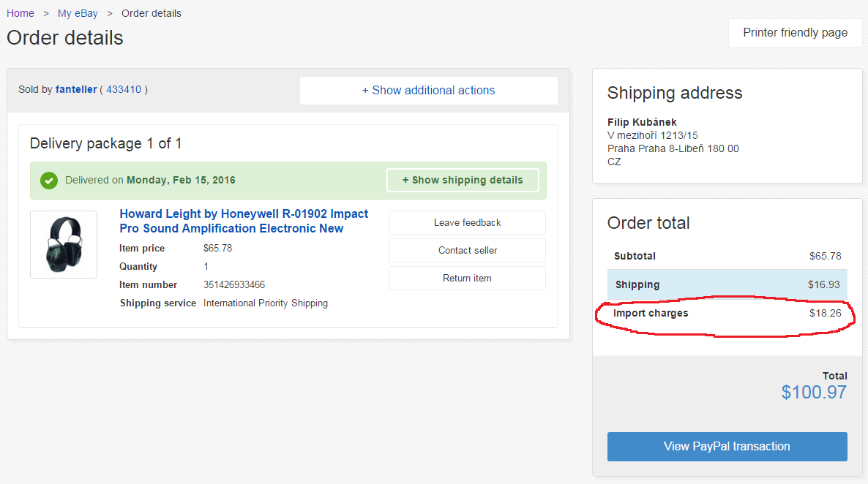Expand Show additional actions
The width and height of the screenshot is (868, 484).
428,90
